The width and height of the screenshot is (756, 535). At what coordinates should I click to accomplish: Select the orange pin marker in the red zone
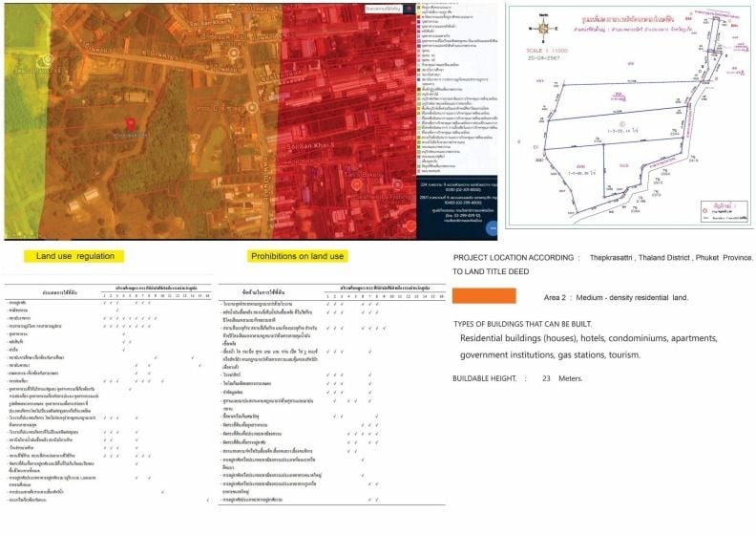(356, 183)
